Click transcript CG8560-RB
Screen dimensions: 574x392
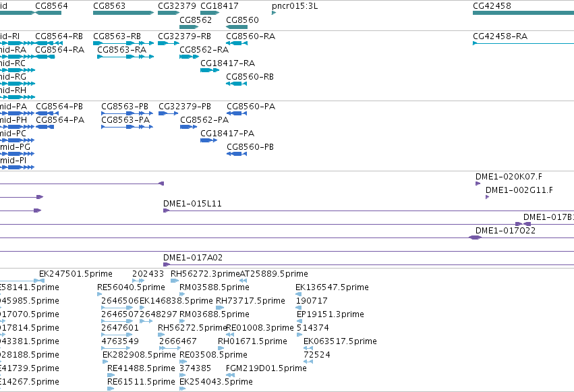pyautogui.click(x=237, y=84)
